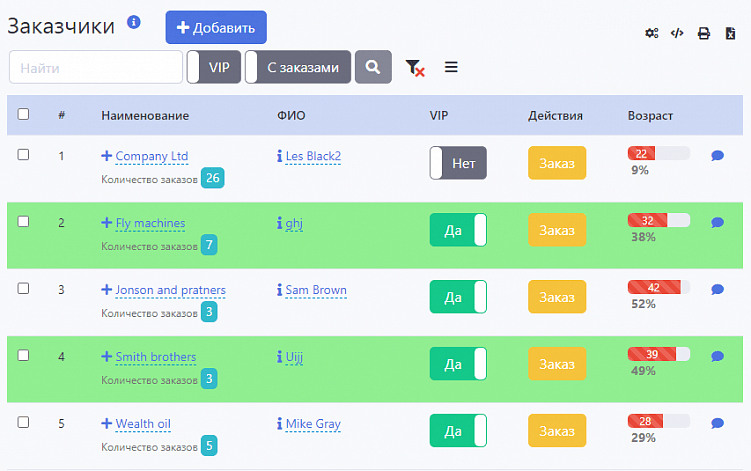Image resolution: width=751 pixels, height=471 pixels.
Task: Type in the Найти search field
Action: 96,67
